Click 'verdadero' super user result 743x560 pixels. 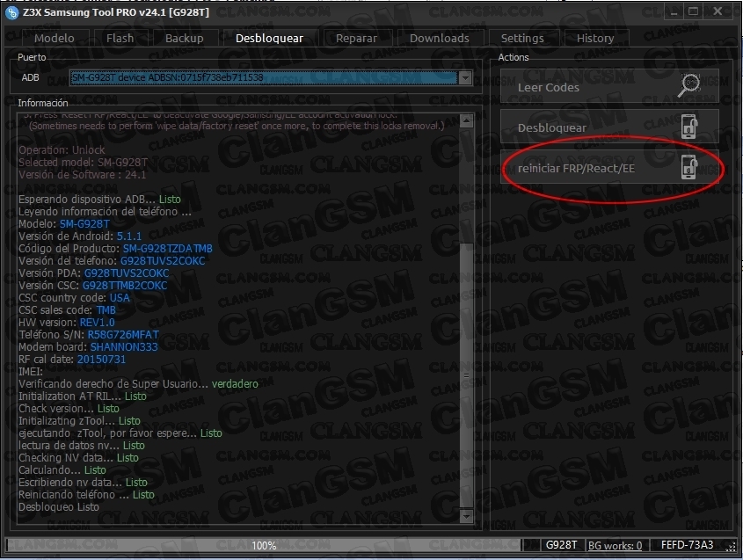[x=235, y=384]
